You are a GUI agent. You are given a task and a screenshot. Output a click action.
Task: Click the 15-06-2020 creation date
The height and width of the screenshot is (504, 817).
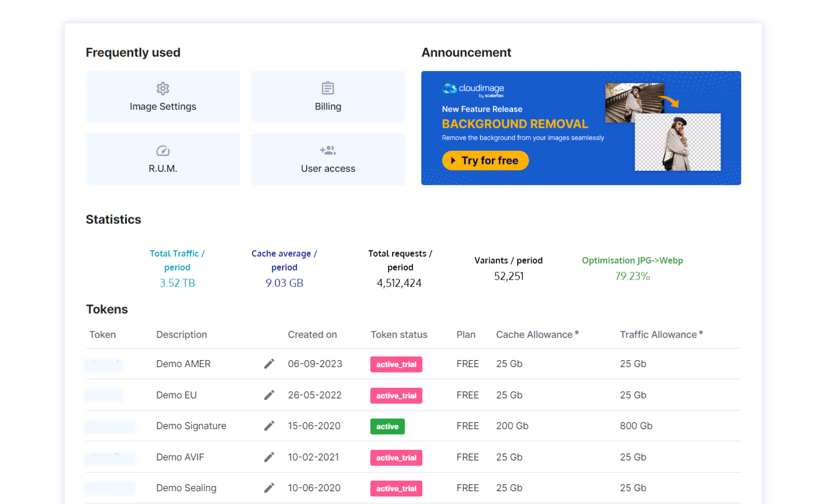(x=314, y=426)
